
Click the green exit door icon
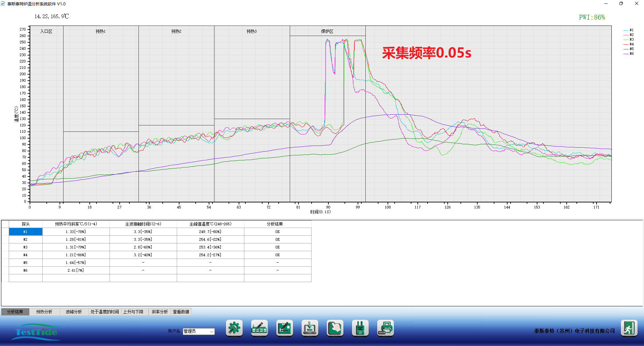click(629, 328)
